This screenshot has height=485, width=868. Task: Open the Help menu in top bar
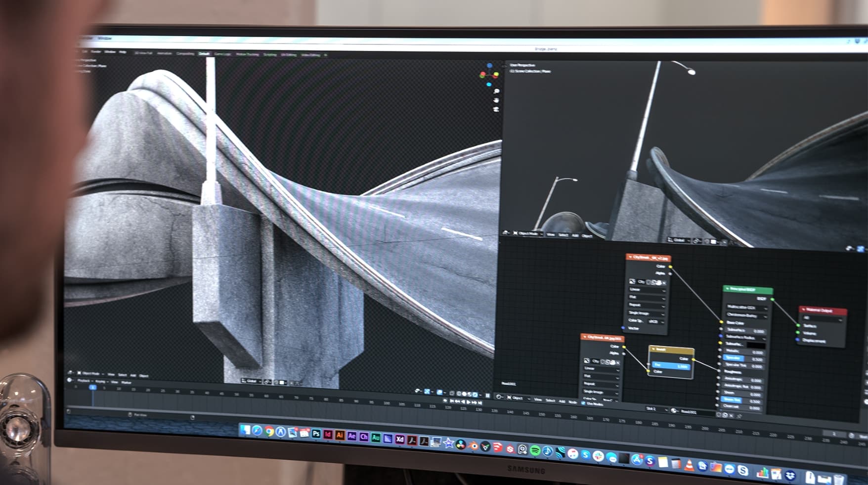click(123, 52)
